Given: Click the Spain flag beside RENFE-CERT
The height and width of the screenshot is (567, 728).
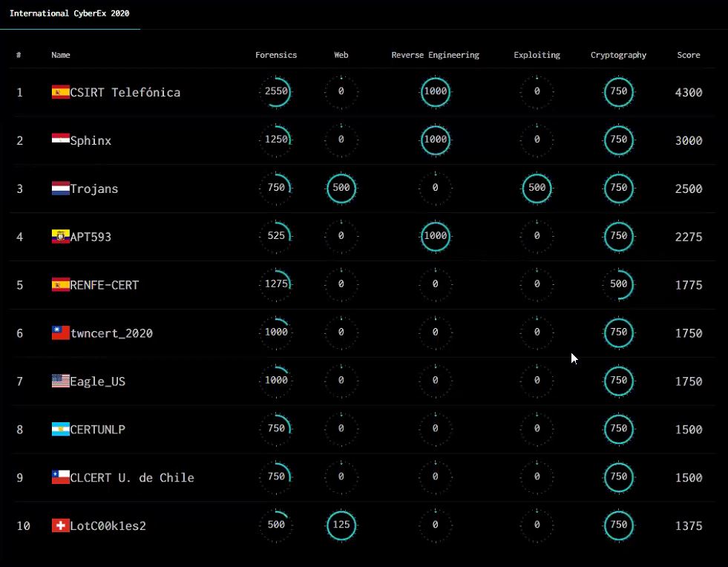Looking at the screenshot, I should 60,285.
